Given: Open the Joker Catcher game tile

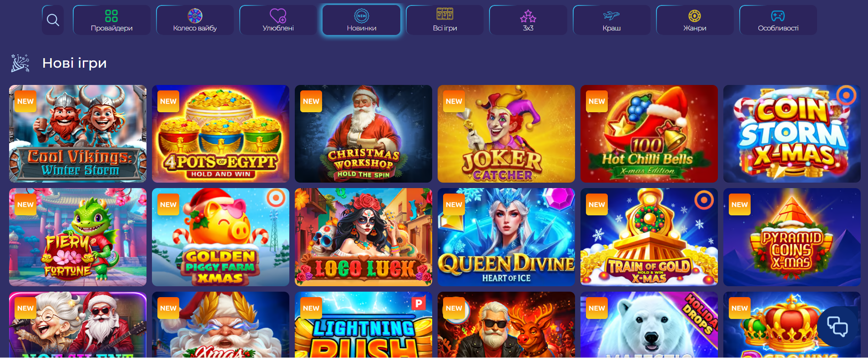Looking at the screenshot, I should click(506, 134).
